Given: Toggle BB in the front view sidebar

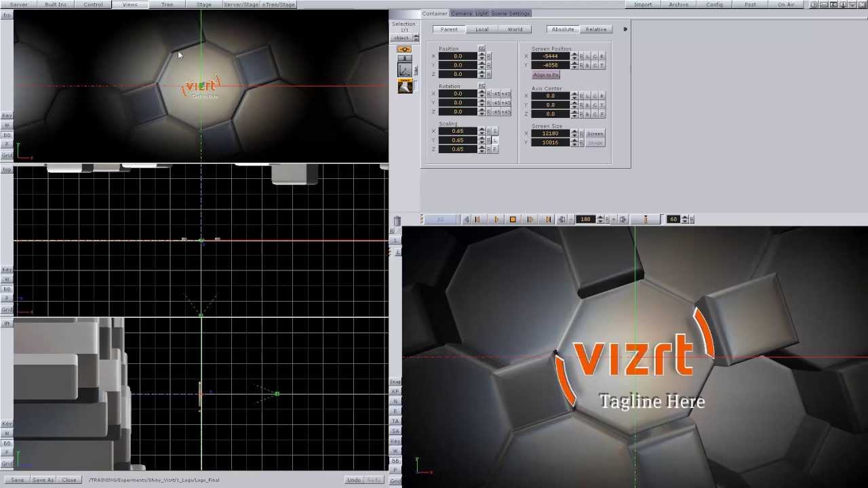Looking at the screenshot, I should tap(7, 135).
